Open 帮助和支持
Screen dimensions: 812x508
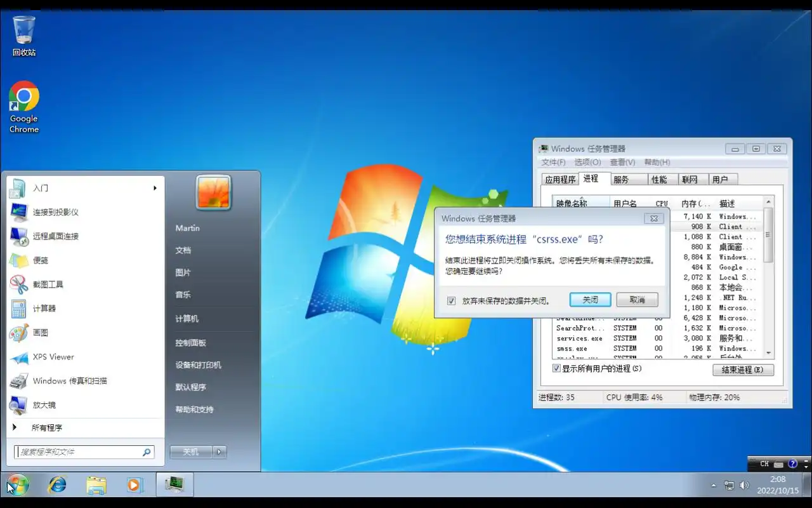click(194, 410)
